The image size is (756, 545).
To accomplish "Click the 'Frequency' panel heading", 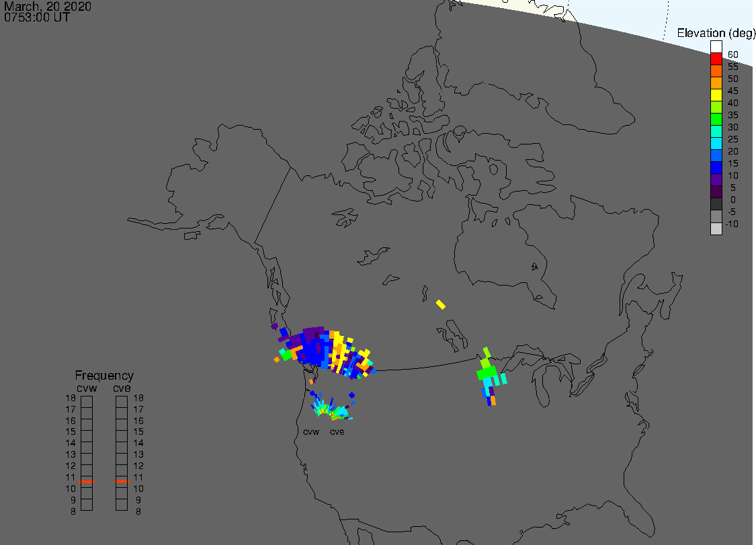I will click(x=104, y=376).
